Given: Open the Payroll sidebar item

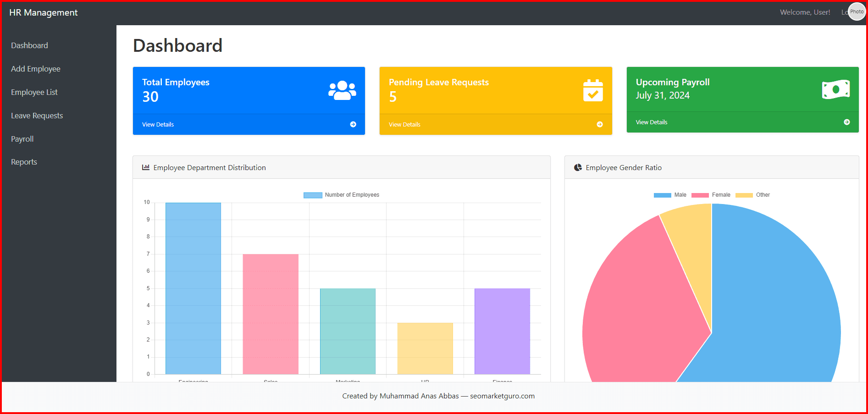Looking at the screenshot, I should 22,139.
